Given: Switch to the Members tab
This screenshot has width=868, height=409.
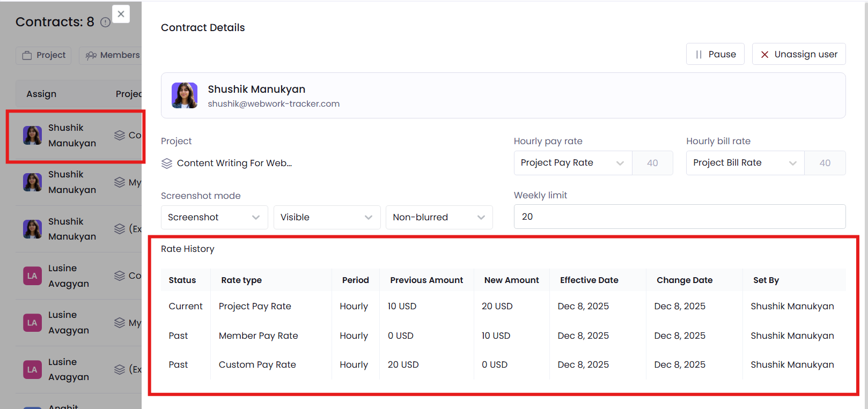Looking at the screenshot, I should coord(113,55).
